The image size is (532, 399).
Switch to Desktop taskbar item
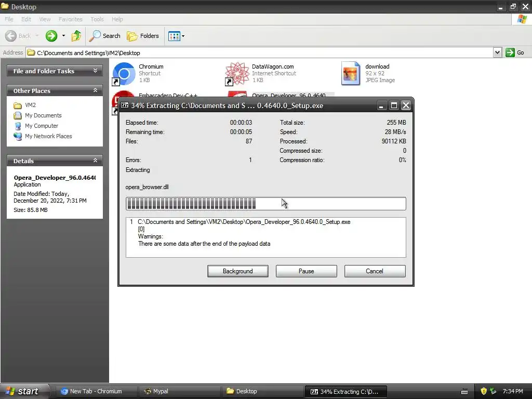point(262,391)
